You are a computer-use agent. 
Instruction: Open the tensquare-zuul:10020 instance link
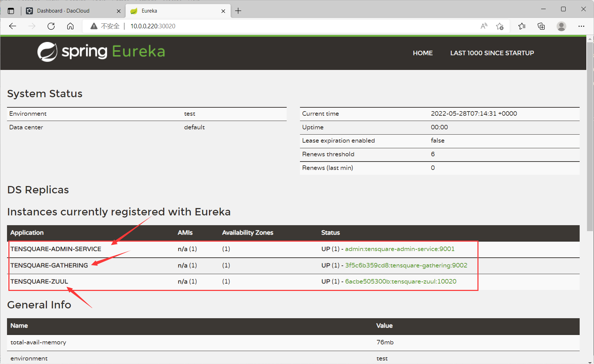401,281
